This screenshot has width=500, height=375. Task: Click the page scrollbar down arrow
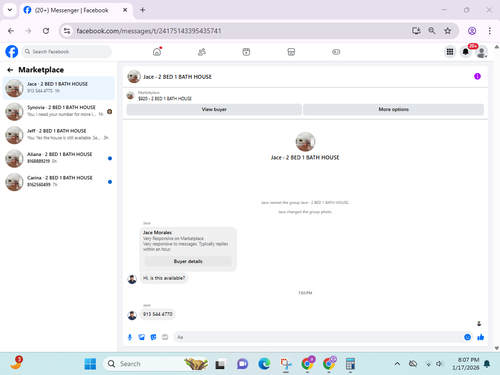(497, 348)
